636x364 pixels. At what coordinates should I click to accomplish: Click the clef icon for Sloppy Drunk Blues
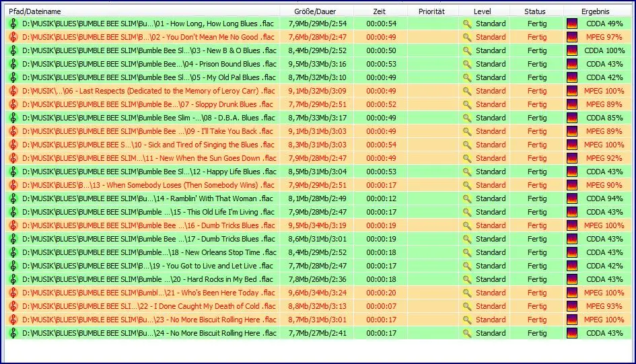click(13, 104)
